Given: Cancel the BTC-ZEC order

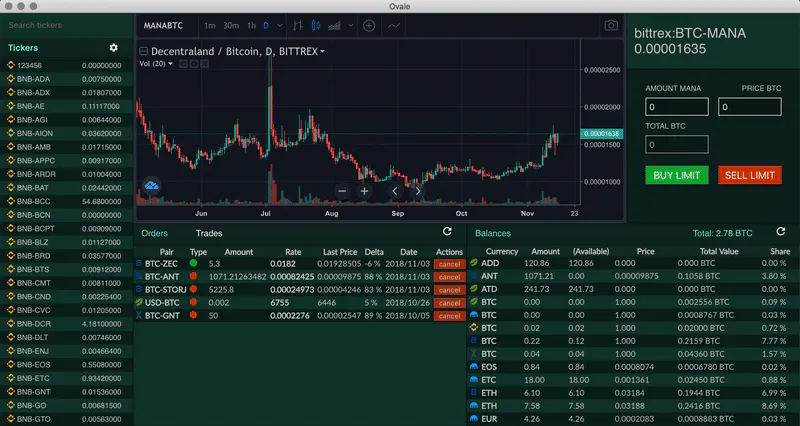Looking at the screenshot, I should [x=449, y=264].
